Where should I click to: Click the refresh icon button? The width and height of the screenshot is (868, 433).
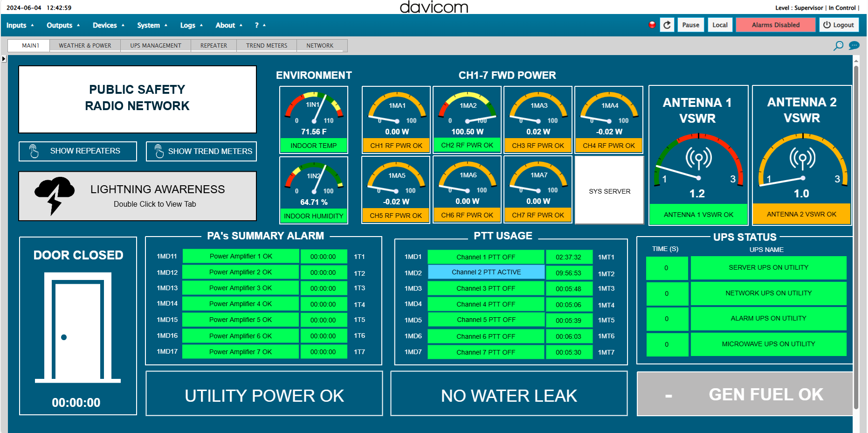(x=667, y=25)
